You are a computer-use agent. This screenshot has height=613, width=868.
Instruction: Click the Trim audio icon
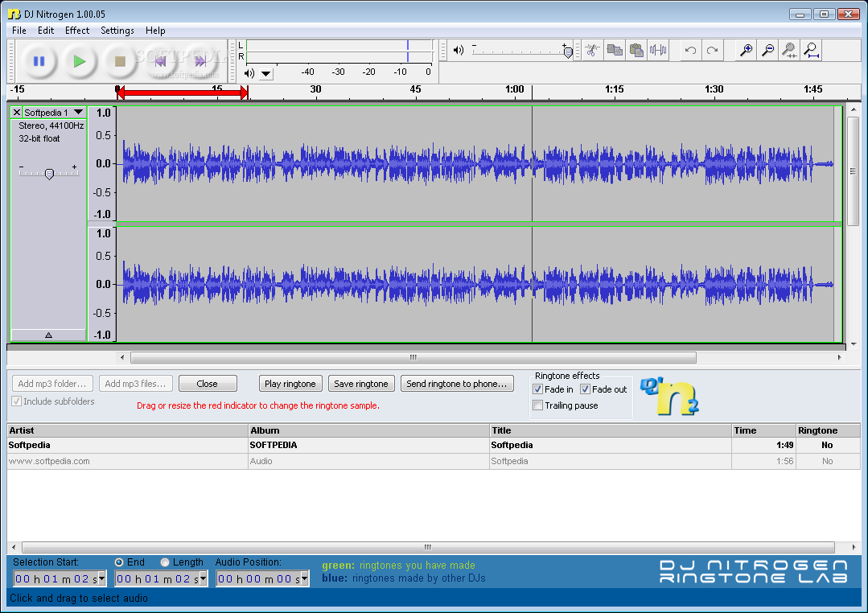click(658, 51)
